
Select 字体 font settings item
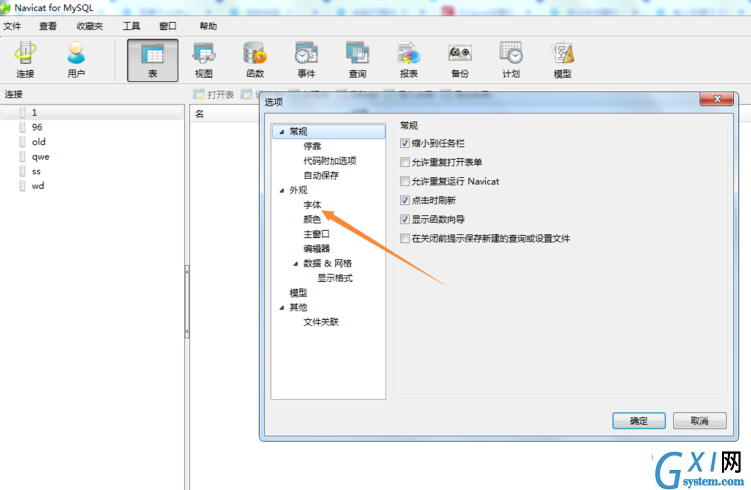point(312,205)
